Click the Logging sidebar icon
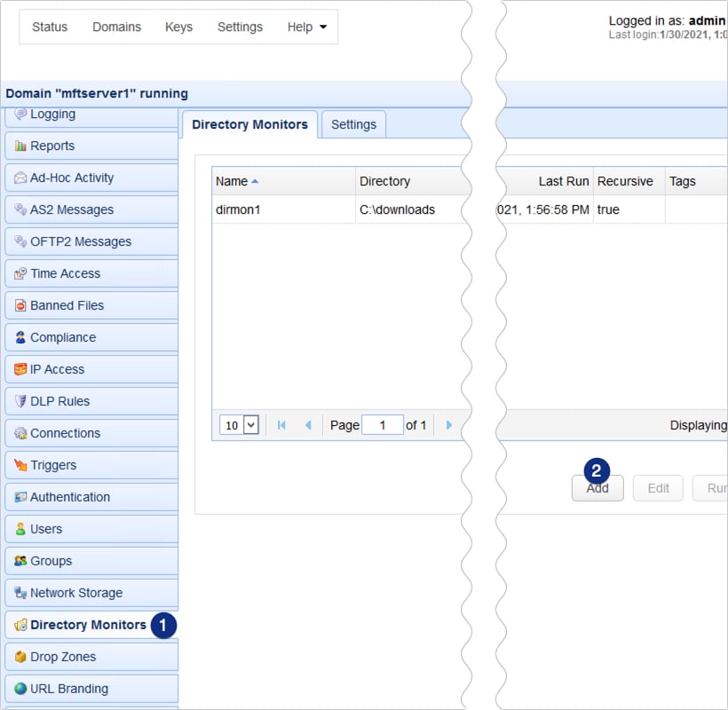 (x=20, y=114)
